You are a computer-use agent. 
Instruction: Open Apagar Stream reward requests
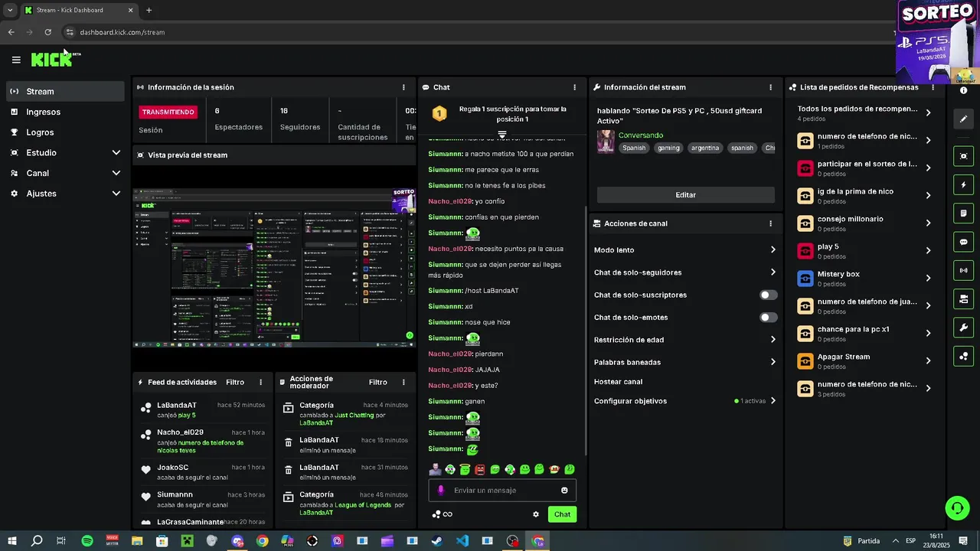[864, 360]
